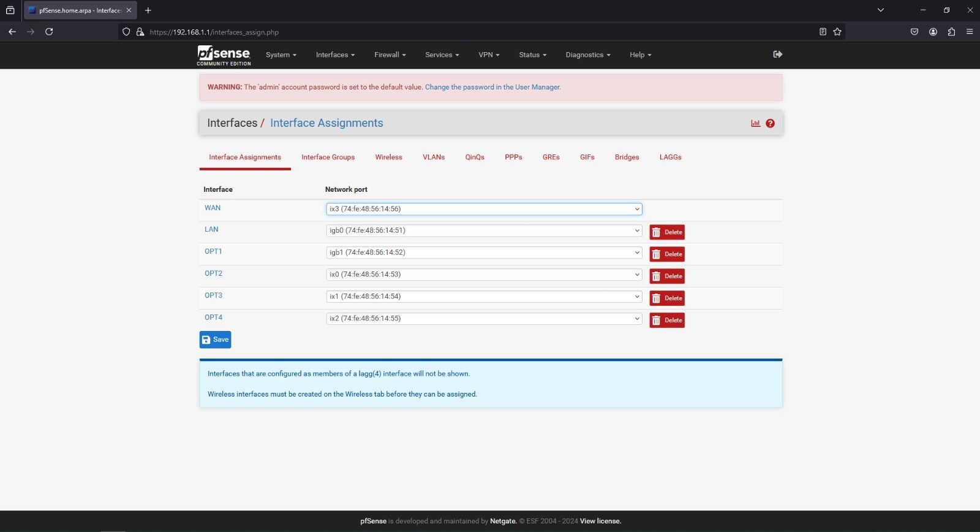Switch to the Bridges tab
Screen dimensions: 980x532
pos(627,158)
